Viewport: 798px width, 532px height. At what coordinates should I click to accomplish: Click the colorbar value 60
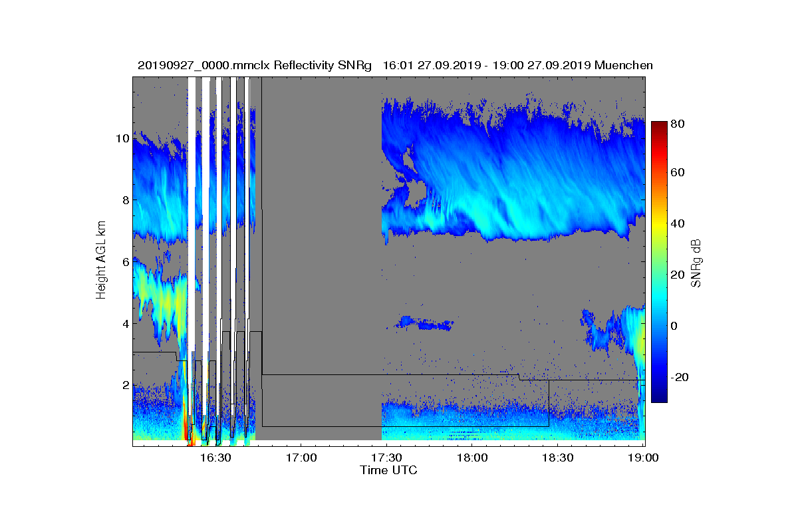(678, 173)
